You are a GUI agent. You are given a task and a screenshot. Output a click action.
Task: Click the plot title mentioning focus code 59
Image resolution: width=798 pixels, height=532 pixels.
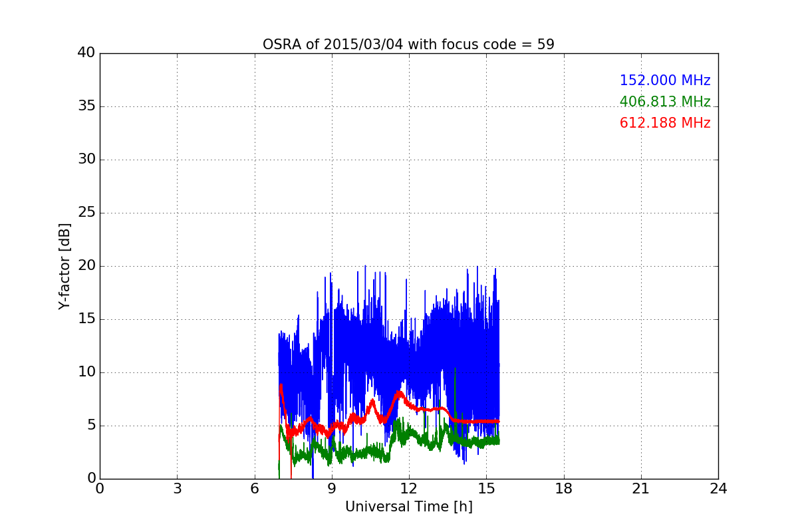408,45
